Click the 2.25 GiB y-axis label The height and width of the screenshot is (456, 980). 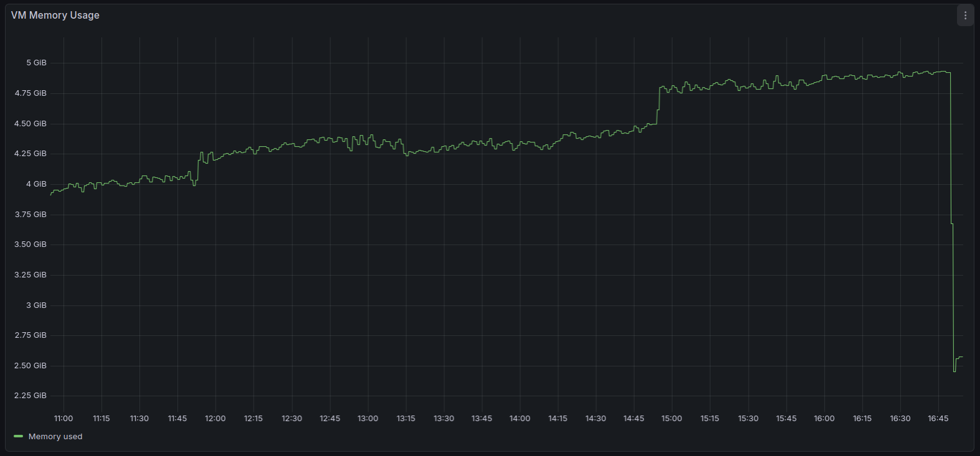pos(30,396)
